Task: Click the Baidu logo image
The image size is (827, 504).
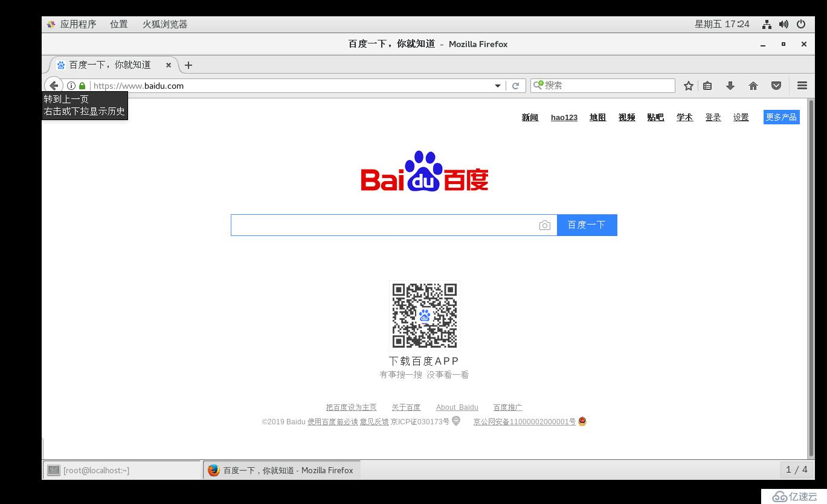Action: point(425,171)
